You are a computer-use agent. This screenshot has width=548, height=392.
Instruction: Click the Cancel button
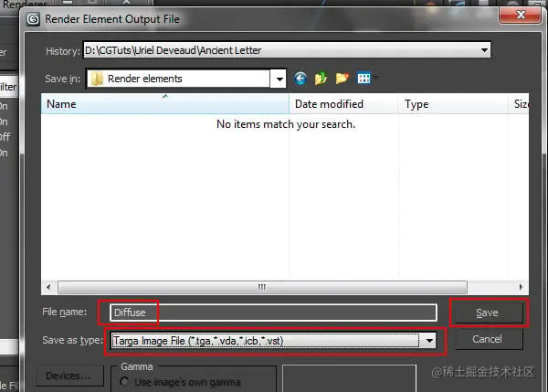pyautogui.click(x=487, y=339)
